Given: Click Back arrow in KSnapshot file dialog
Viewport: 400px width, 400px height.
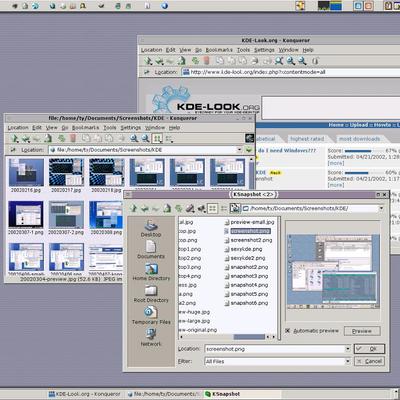Looking at the screenshot, I should point(145,209).
